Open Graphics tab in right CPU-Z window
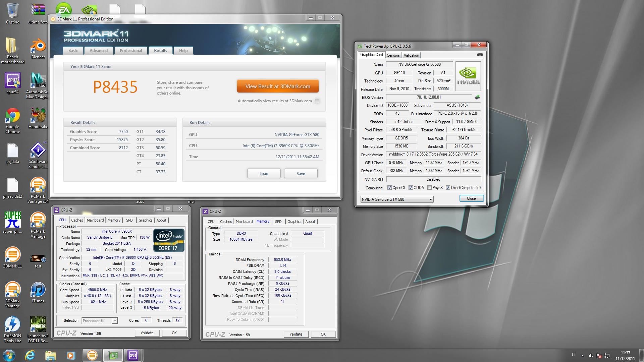Screen dimensions: 644x362 point(294,222)
